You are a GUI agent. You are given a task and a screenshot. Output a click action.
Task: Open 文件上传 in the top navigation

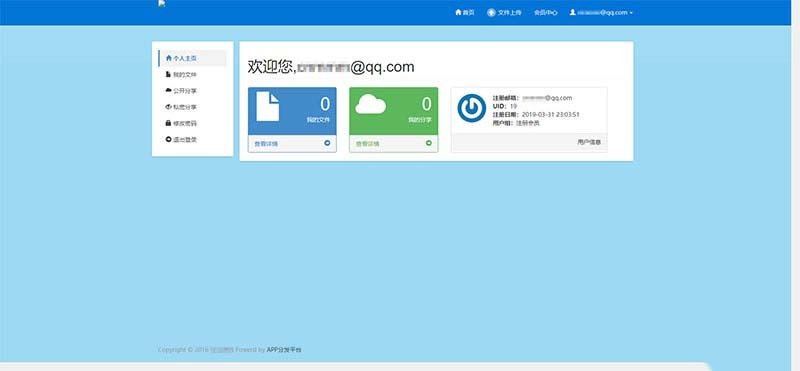click(x=504, y=12)
